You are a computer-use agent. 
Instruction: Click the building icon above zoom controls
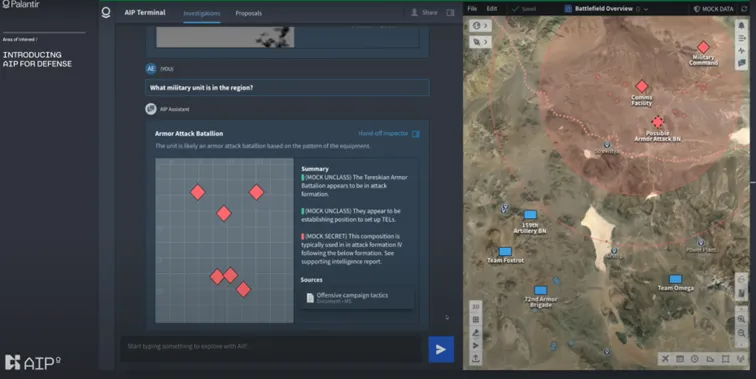tap(741, 293)
